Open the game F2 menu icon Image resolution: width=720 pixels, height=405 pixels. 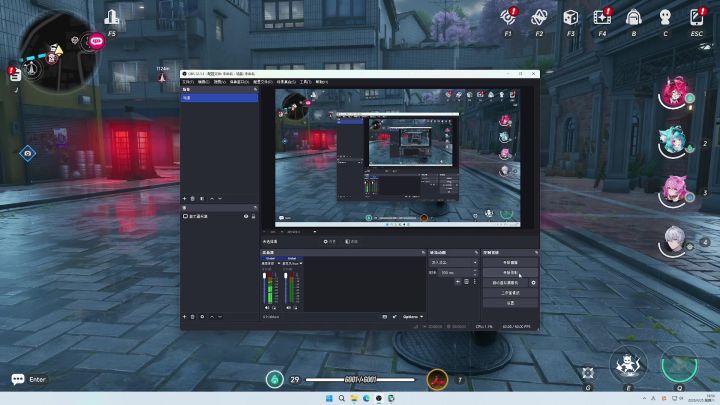click(x=539, y=18)
